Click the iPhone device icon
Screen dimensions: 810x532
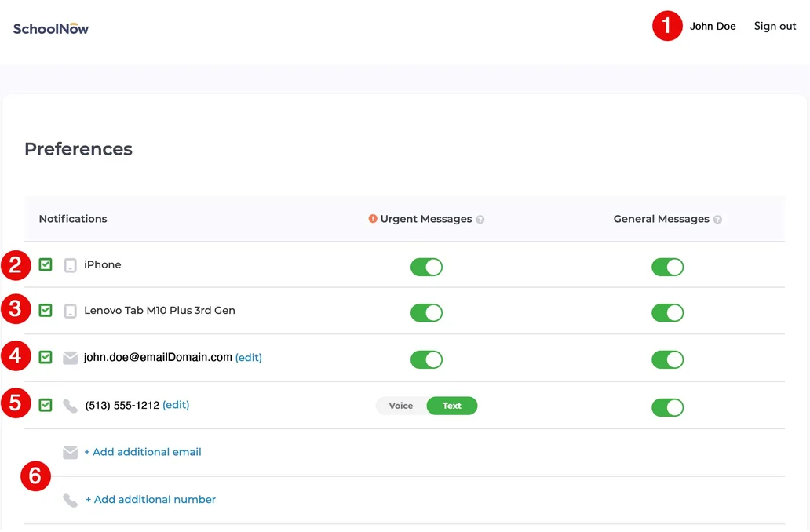[x=71, y=265]
